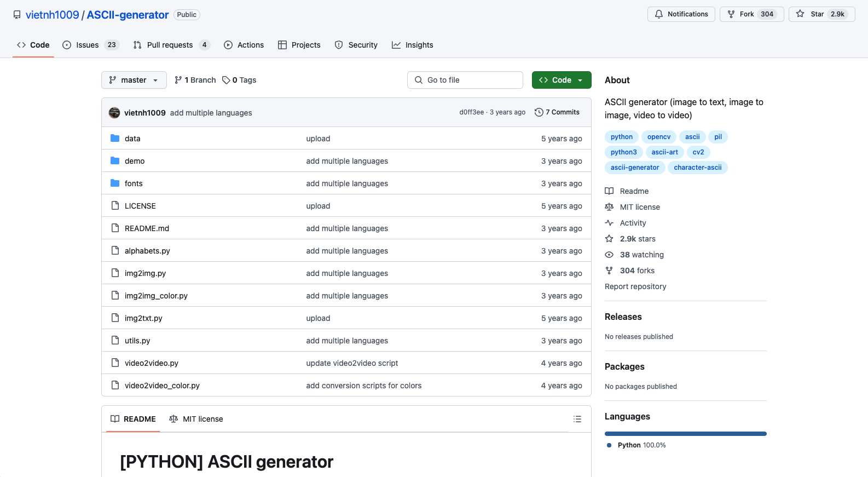Open the img2img.py file
The image size is (868, 477).
click(x=145, y=273)
